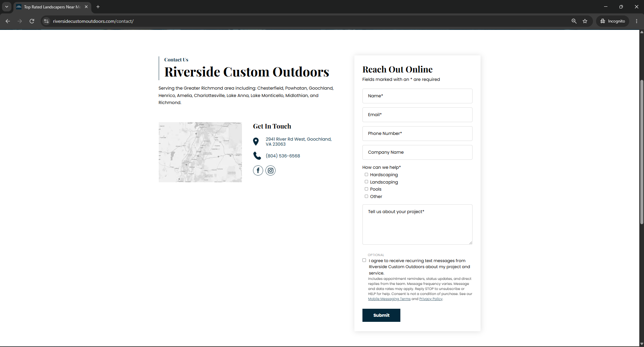The image size is (644, 347).
Task: Open the Facebook icon link
Action: click(x=258, y=170)
